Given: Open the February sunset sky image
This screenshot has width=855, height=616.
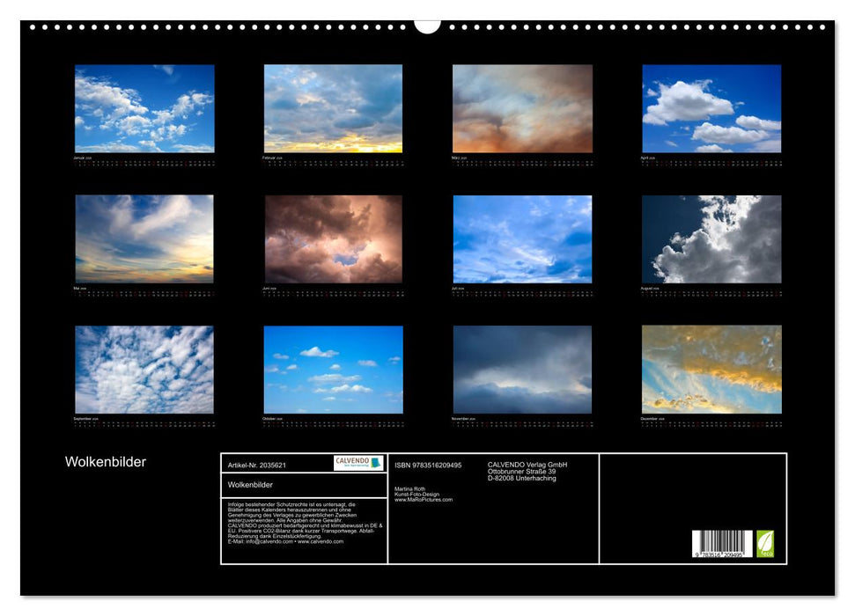Looking at the screenshot, I should tap(333, 107).
